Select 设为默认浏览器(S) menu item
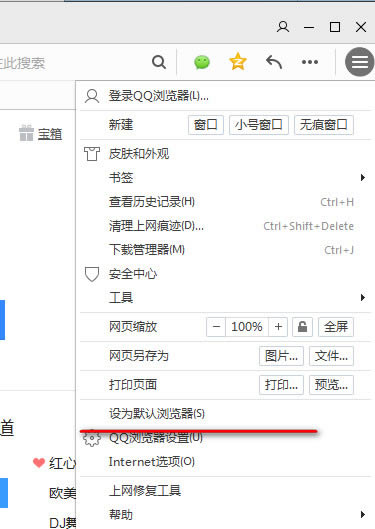This screenshot has width=375, height=529. click(x=225, y=413)
